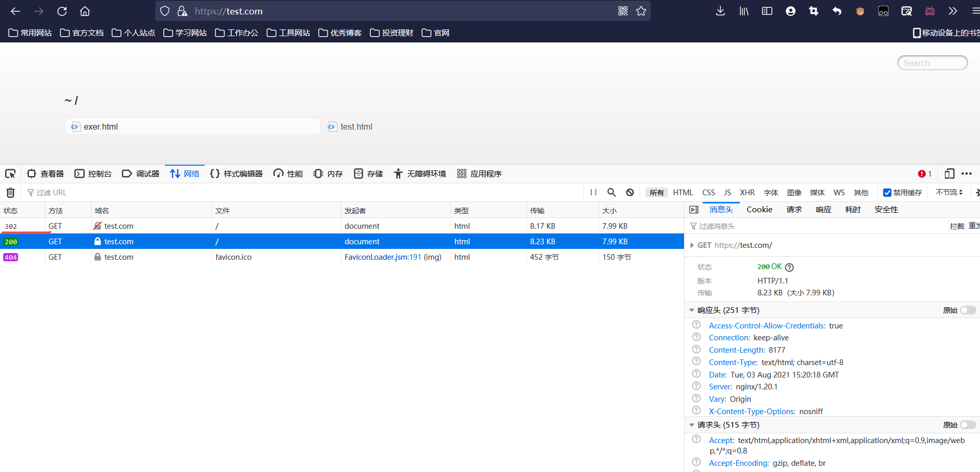
Task: Open the exer.html file link
Action: click(x=101, y=127)
